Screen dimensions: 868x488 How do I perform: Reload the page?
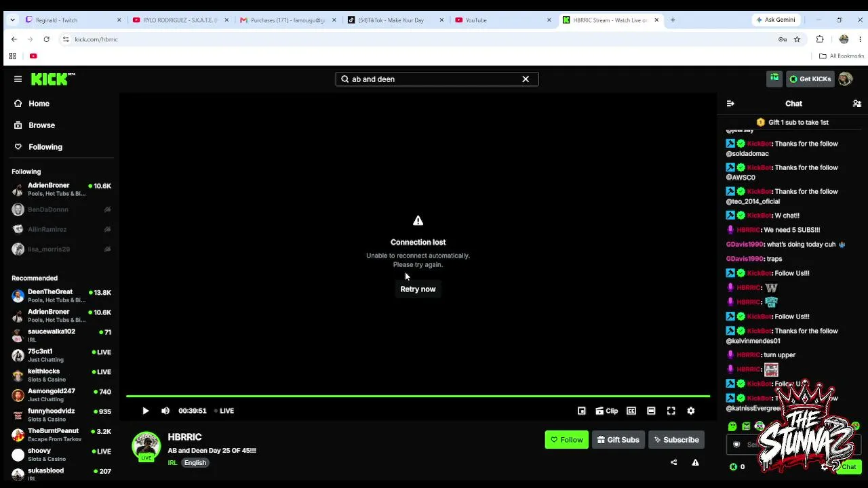coord(46,39)
